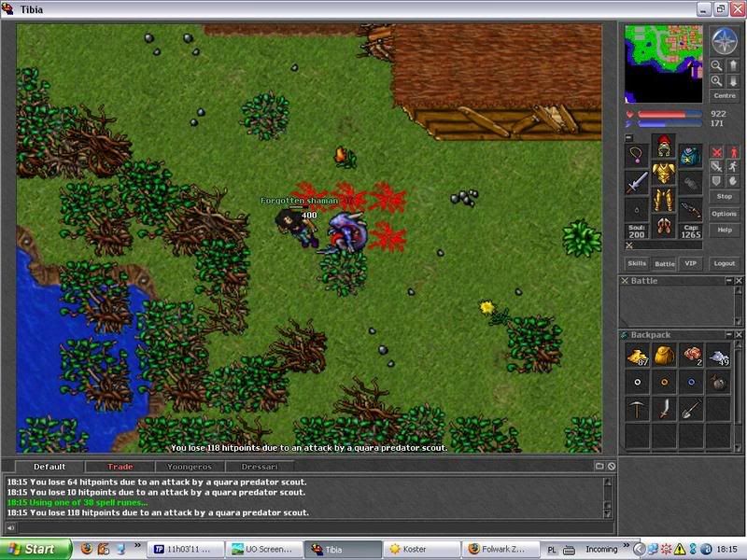
Task: Click the minimap compass rose
Action: click(725, 40)
